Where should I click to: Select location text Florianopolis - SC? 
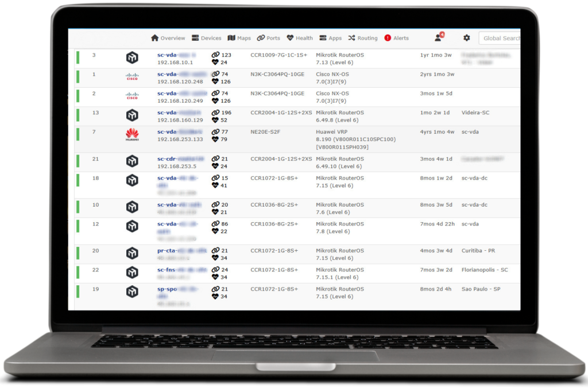485,269
